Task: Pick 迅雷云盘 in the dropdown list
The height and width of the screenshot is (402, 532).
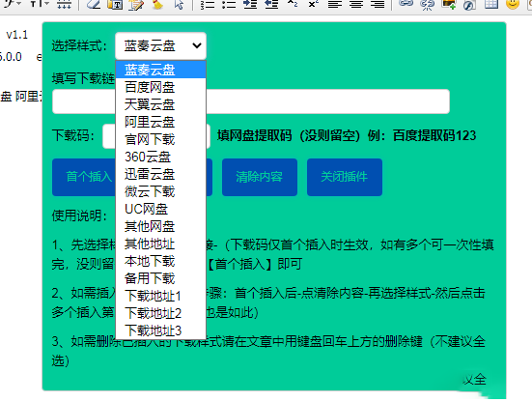Action: click(x=160, y=174)
